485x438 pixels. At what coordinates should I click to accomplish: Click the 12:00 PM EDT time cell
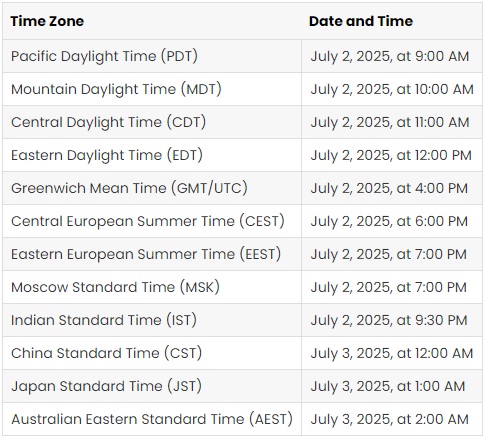392,155
